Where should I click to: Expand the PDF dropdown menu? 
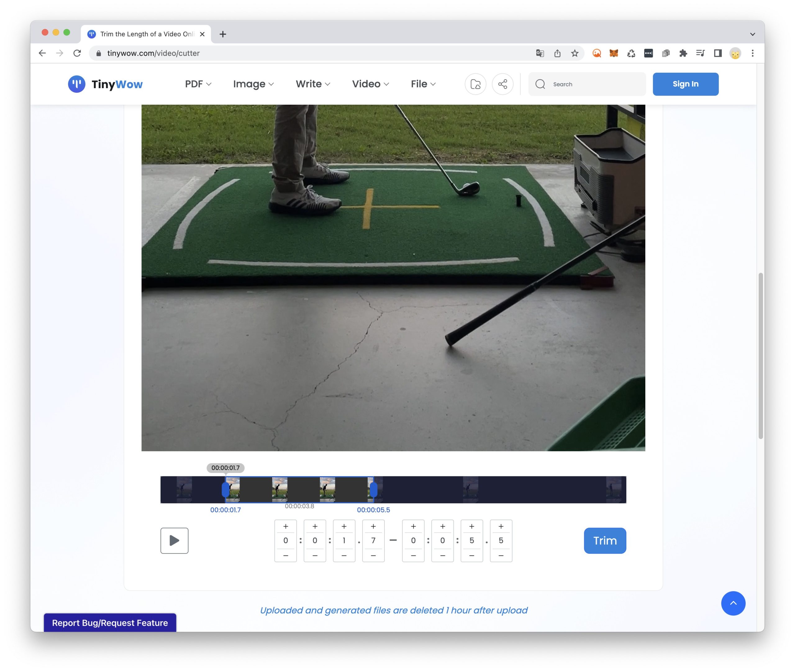pos(198,84)
